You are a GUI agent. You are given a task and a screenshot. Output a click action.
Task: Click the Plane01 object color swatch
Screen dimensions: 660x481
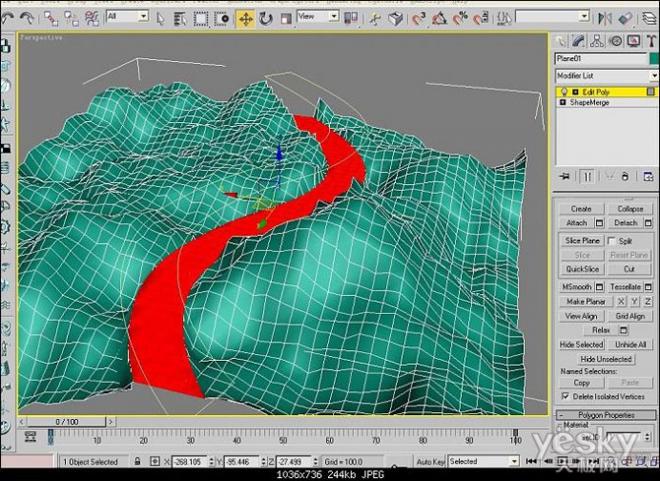pyautogui.click(x=654, y=59)
